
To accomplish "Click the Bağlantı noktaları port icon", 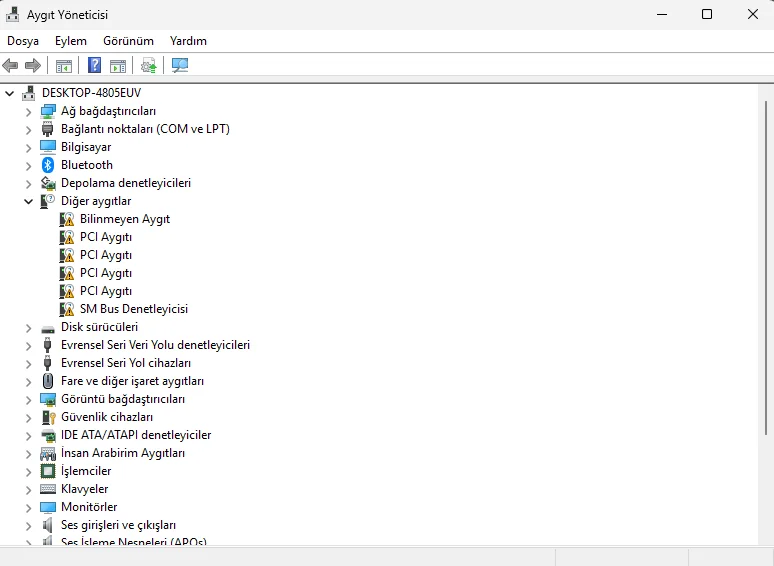I will tap(48, 129).
